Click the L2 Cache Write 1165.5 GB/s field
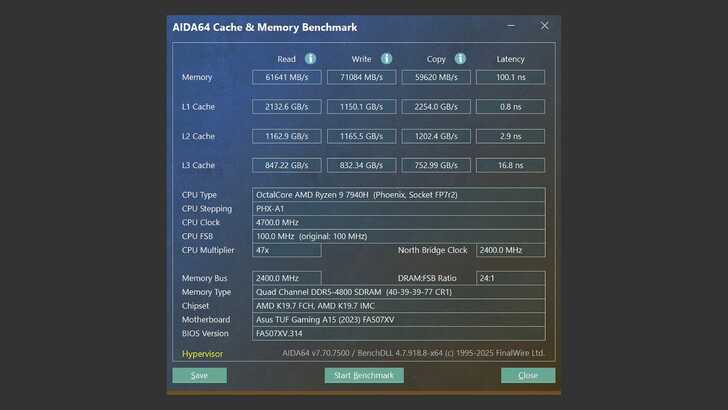The image size is (728, 410). 361,136
